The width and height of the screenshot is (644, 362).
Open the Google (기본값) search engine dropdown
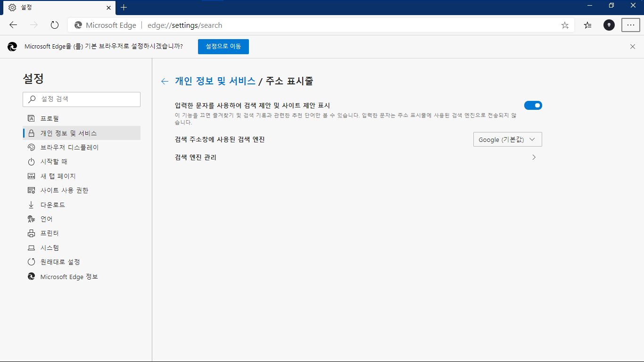click(508, 140)
